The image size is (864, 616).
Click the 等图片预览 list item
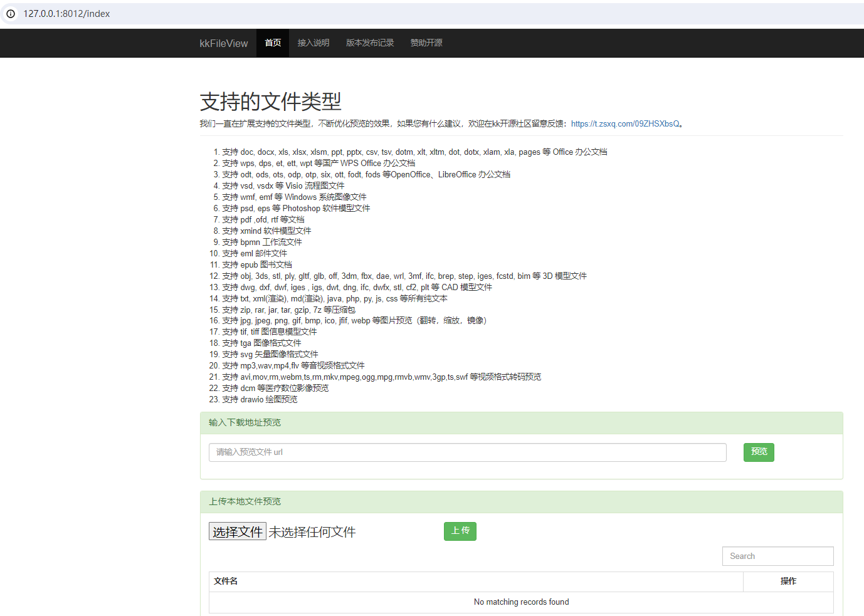coord(354,321)
